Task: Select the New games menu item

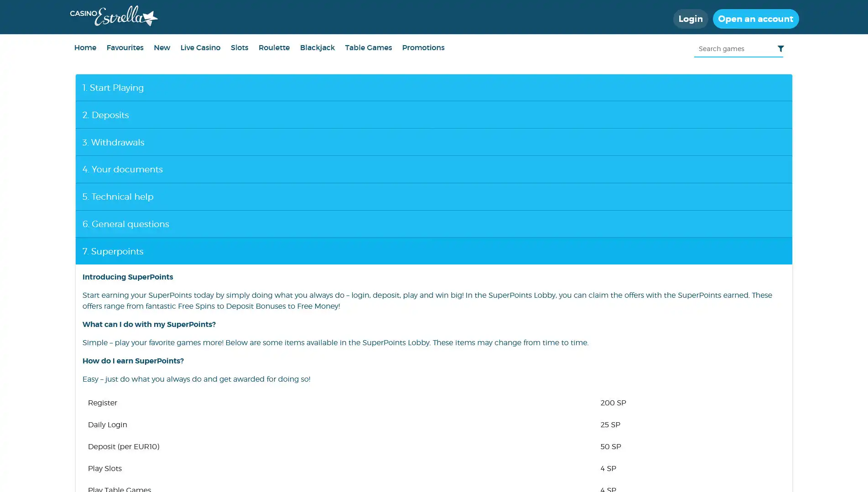Action: click(162, 48)
